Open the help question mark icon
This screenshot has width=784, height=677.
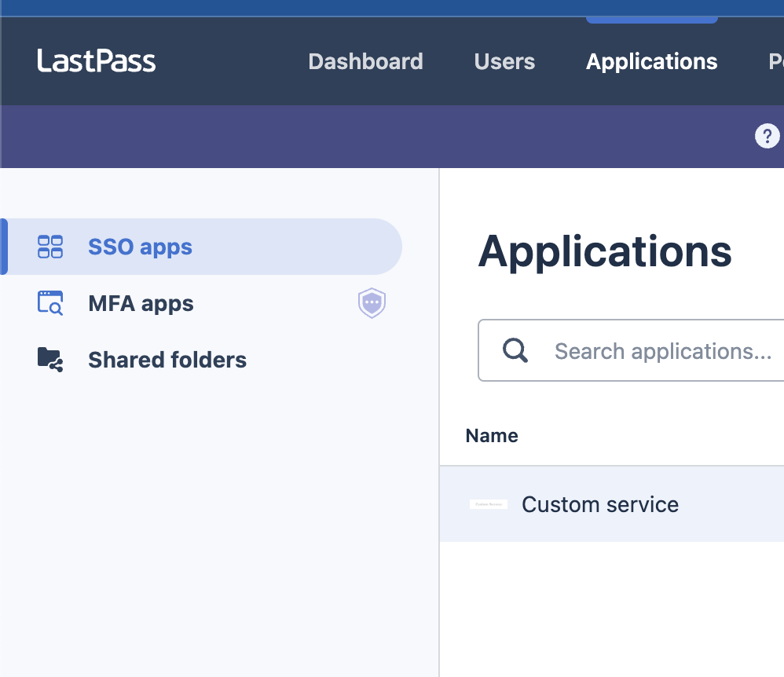[x=767, y=136]
